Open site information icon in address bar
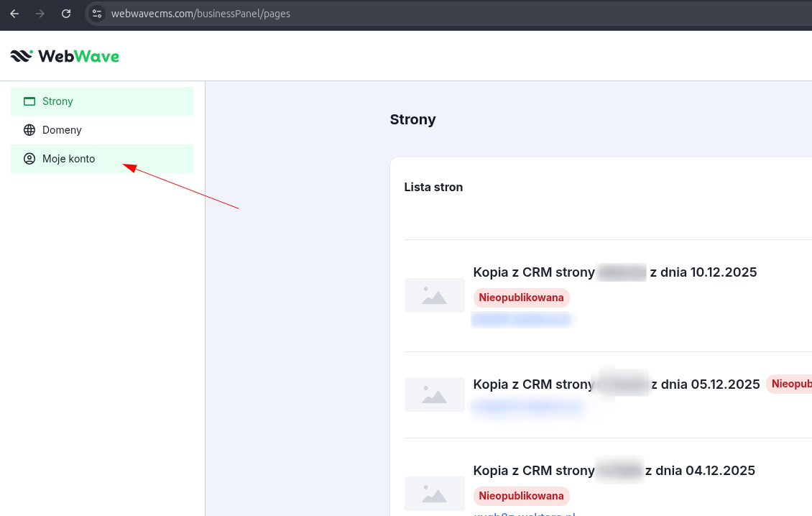812x516 pixels. pyautogui.click(x=97, y=14)
